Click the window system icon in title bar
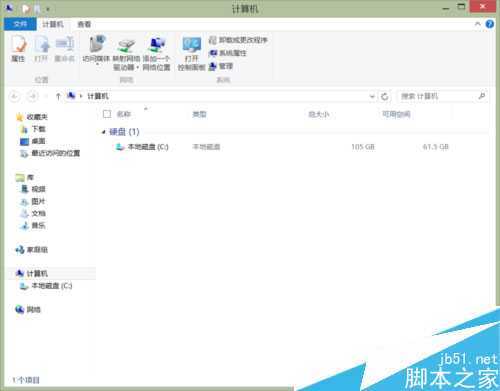 9,8
